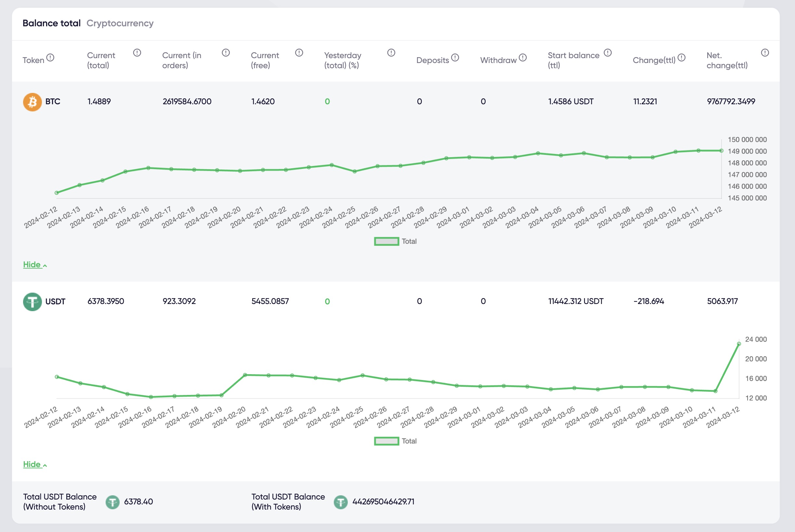Switch to the Cryptocurrency tab

click(120, 23)
